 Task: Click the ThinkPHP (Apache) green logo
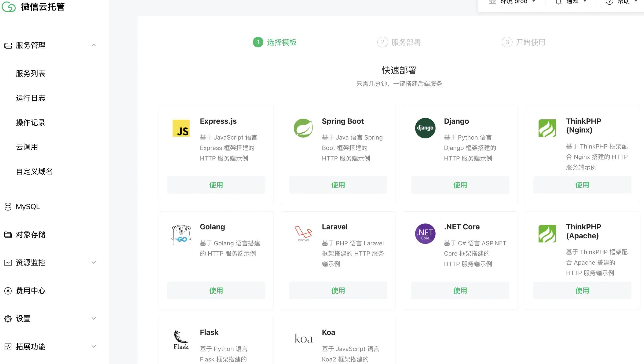tap(547, 234)
